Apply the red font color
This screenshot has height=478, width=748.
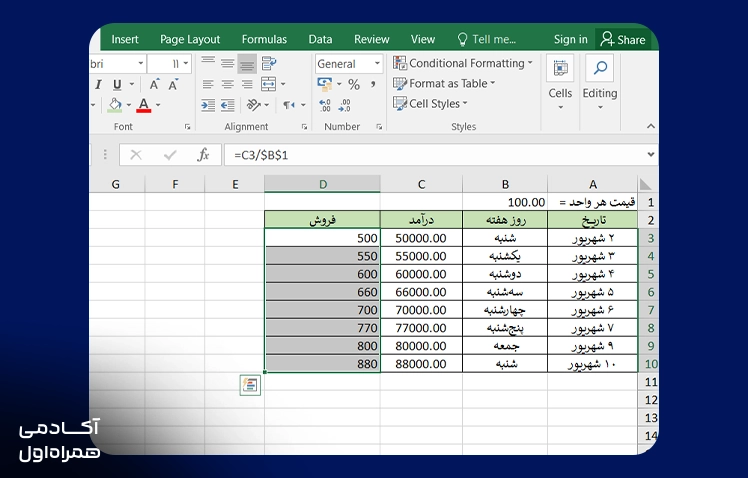point(144,105)
